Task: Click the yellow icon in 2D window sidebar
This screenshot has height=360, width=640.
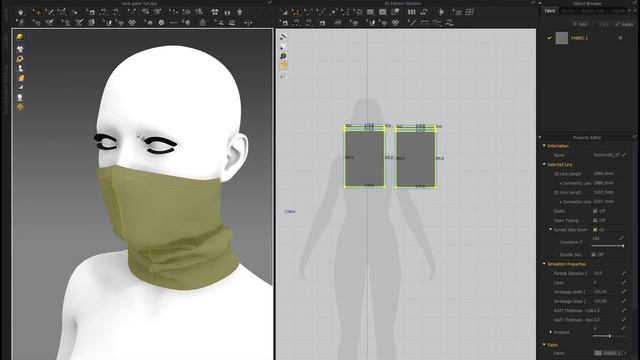Action: (x=283, y=65)
